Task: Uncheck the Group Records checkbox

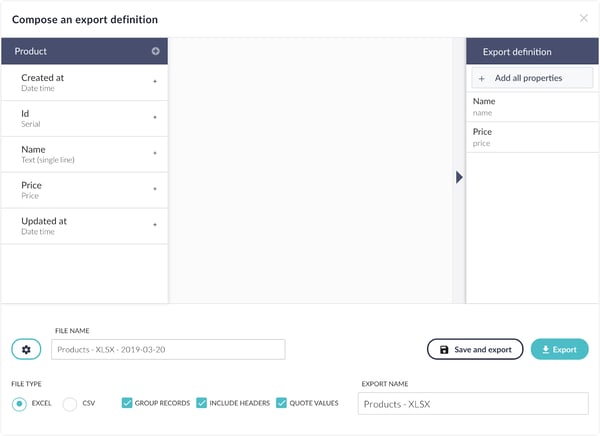Action: click(127, 403)
